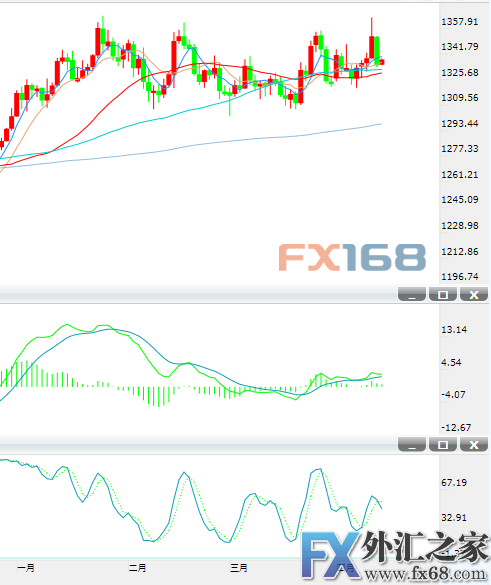Maximize the MACD indicator panel
The height and width of the screenshot is (585, 491).
tap(443, 294)
